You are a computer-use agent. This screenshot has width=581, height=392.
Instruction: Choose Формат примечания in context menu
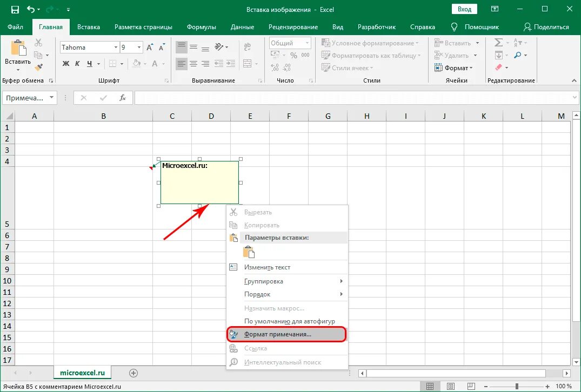pos(286,334)
